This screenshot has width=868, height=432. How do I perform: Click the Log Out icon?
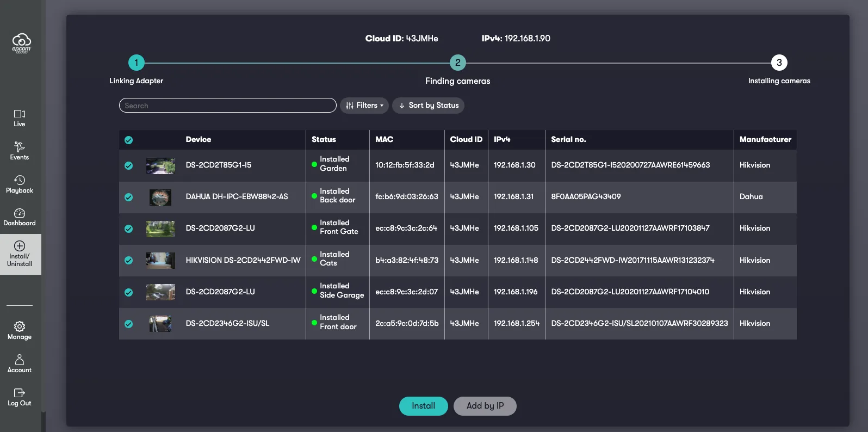(x=20, y=397)
